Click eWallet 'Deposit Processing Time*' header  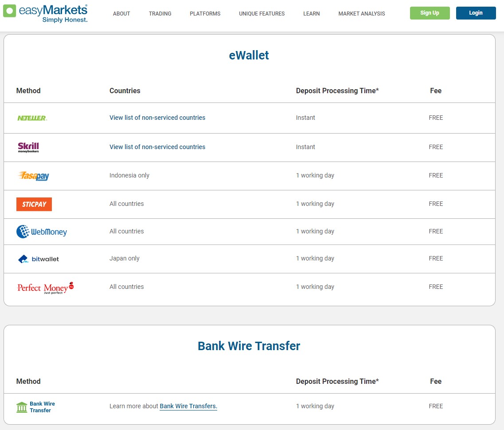337,91
